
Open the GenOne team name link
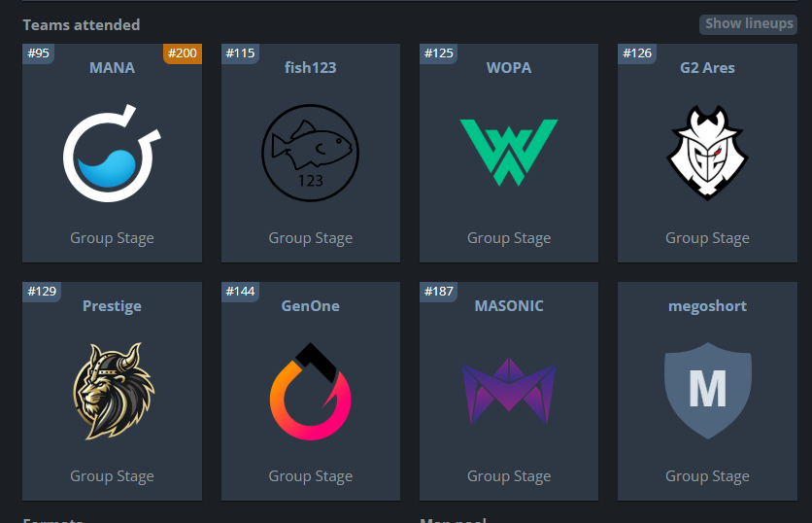coord(310,306)
